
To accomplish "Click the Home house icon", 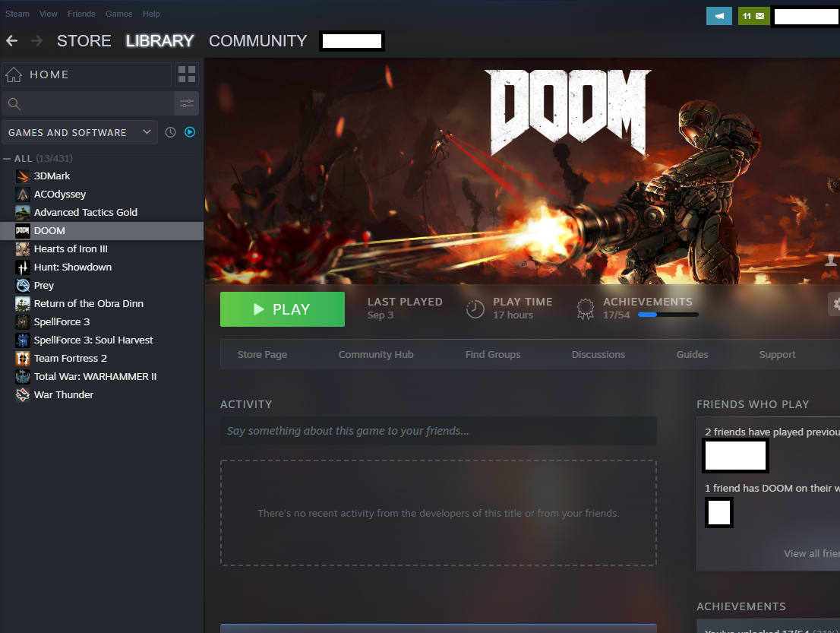I will click(14, 74).
